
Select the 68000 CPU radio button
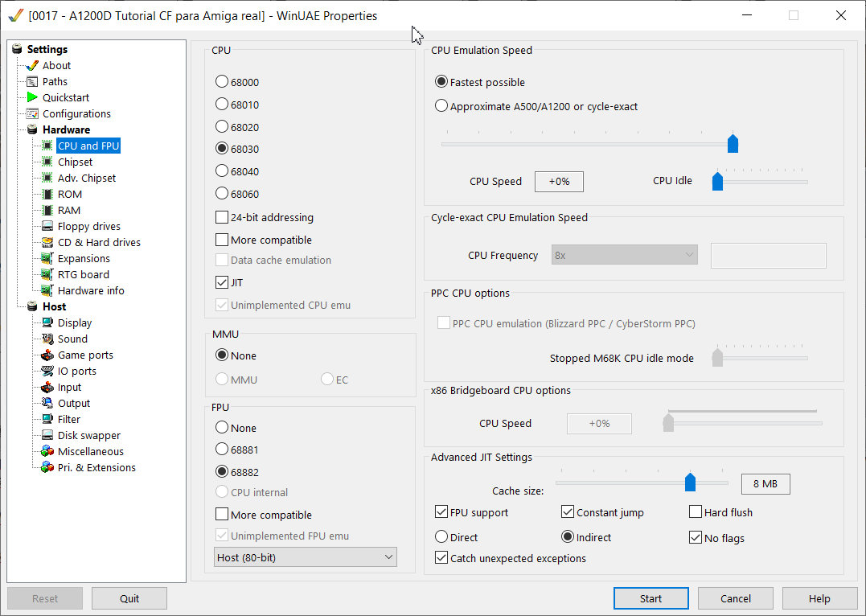tap(221, 82)
